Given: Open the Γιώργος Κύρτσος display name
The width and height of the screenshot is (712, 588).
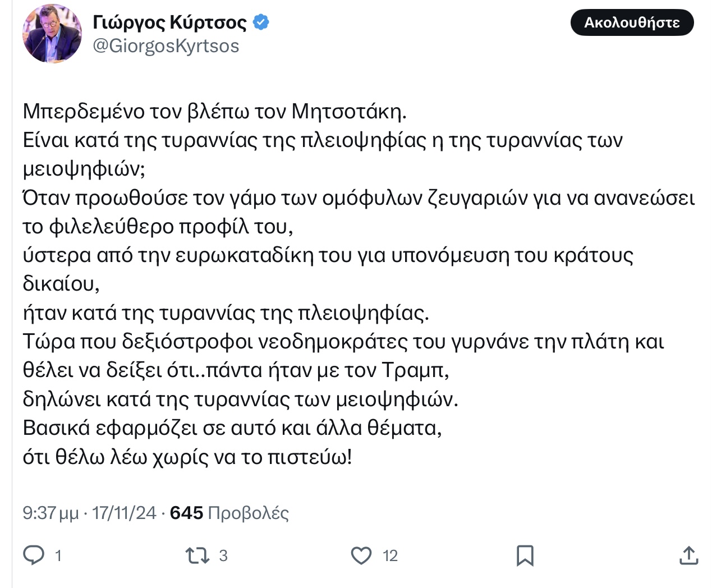Looking at the screenshot, I should coord(169,22).
